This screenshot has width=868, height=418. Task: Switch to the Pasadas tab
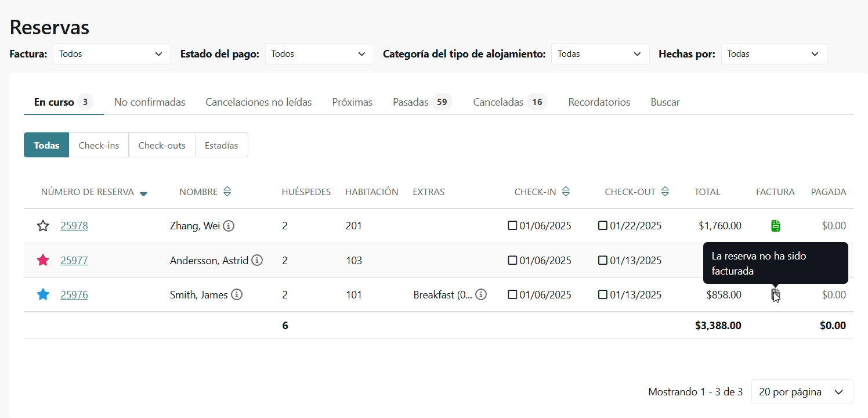click(x=410, y=102)
